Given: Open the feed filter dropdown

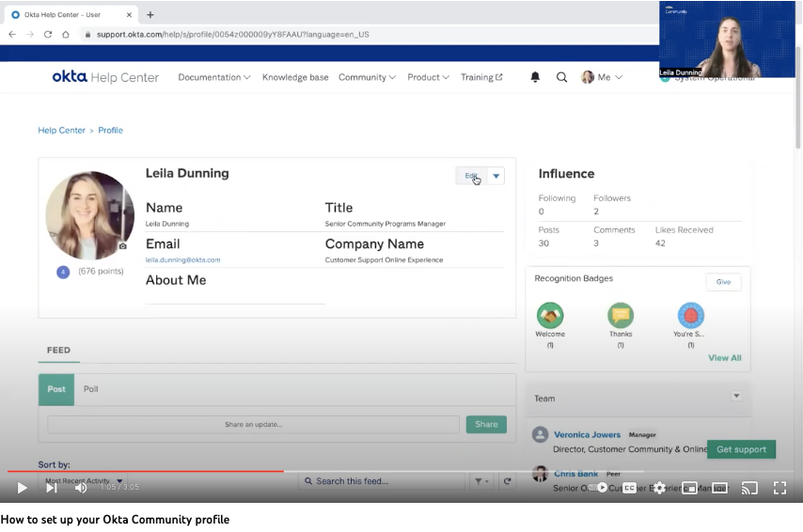Looking at the screenshot, I should click(481, 481).
